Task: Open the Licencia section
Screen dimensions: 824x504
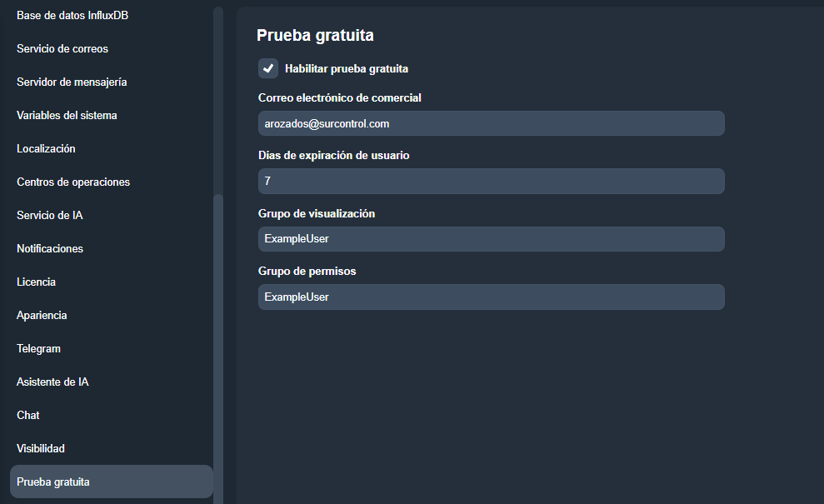Action: (36, 282)
